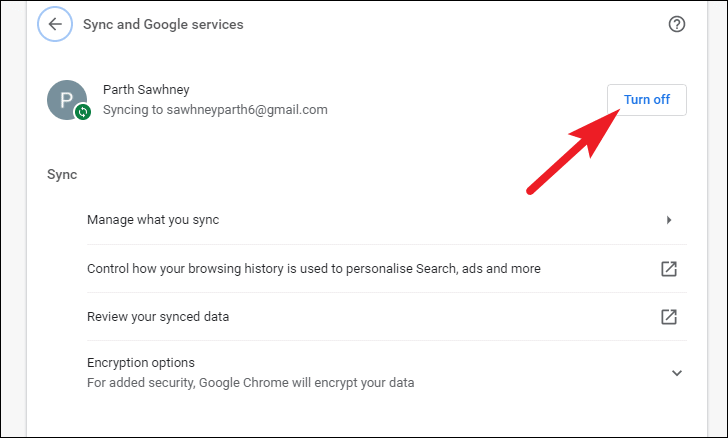Click the red arrow annotation
This screenshot has height=438, width=728.
(574, 151)
